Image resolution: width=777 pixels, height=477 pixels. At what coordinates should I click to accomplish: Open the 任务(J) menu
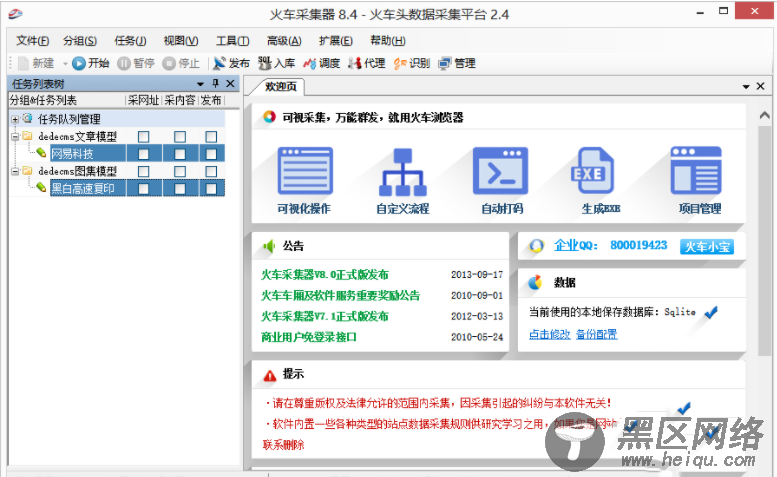130,41
